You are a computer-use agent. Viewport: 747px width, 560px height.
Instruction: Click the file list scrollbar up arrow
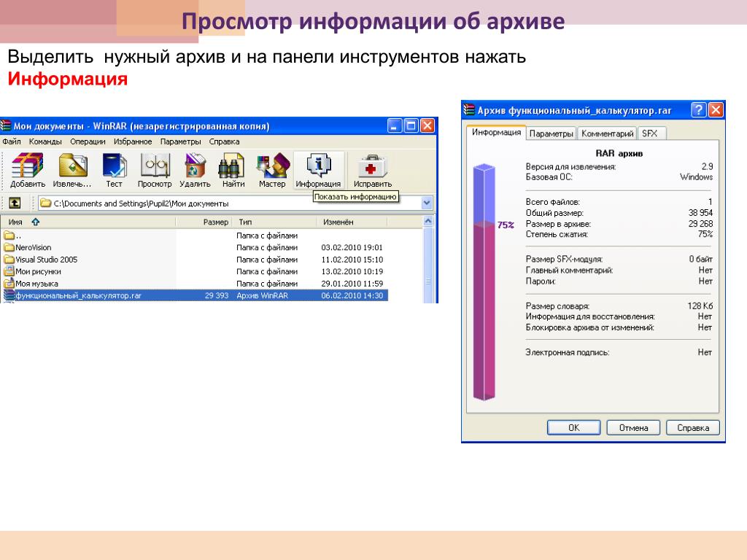(x=427, y=222)
